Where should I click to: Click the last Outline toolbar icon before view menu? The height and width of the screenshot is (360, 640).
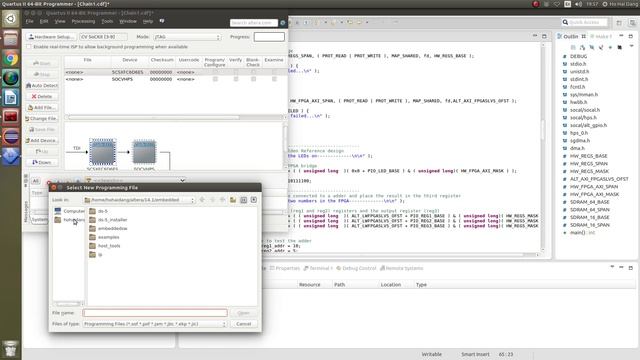pyautogui.click(x=620, y=48)
